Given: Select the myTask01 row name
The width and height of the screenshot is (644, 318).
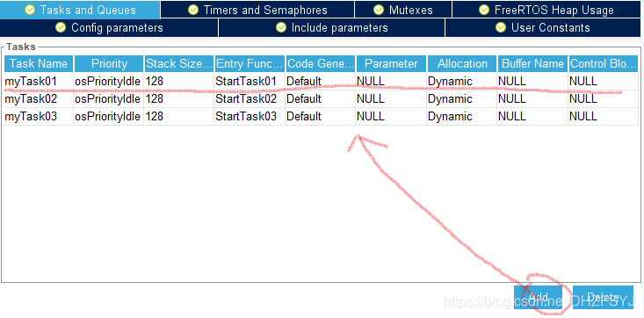Looking at the screenshot, I should [x=39, y=82].
